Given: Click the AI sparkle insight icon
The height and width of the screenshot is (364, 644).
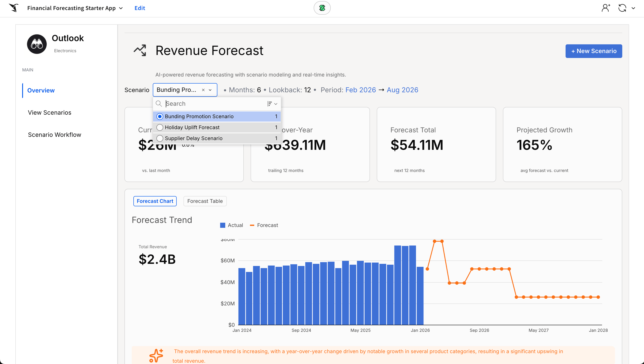Looking at the screenshot, I should click(x=156, y=355).
